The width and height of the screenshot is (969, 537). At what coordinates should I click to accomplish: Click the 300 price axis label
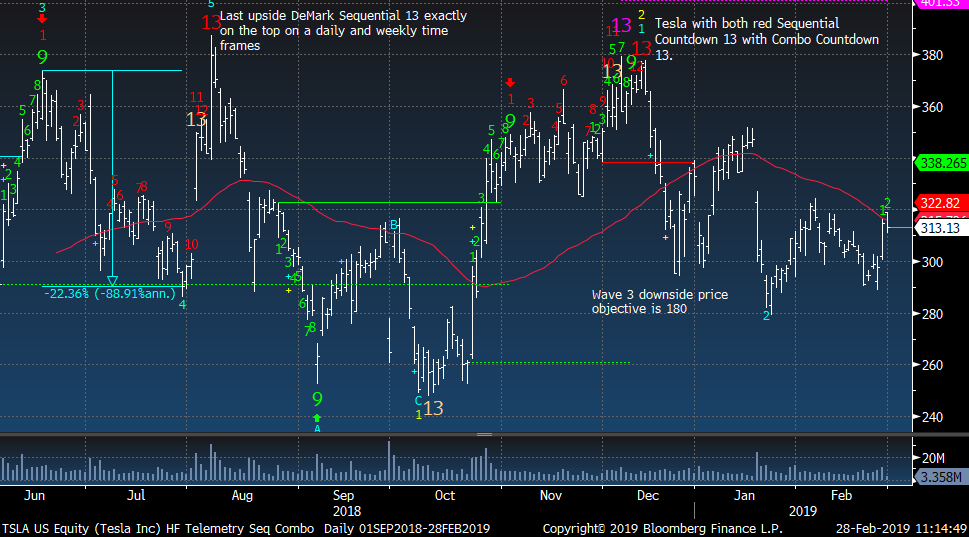pyautogui.click(x=932, y=262)
